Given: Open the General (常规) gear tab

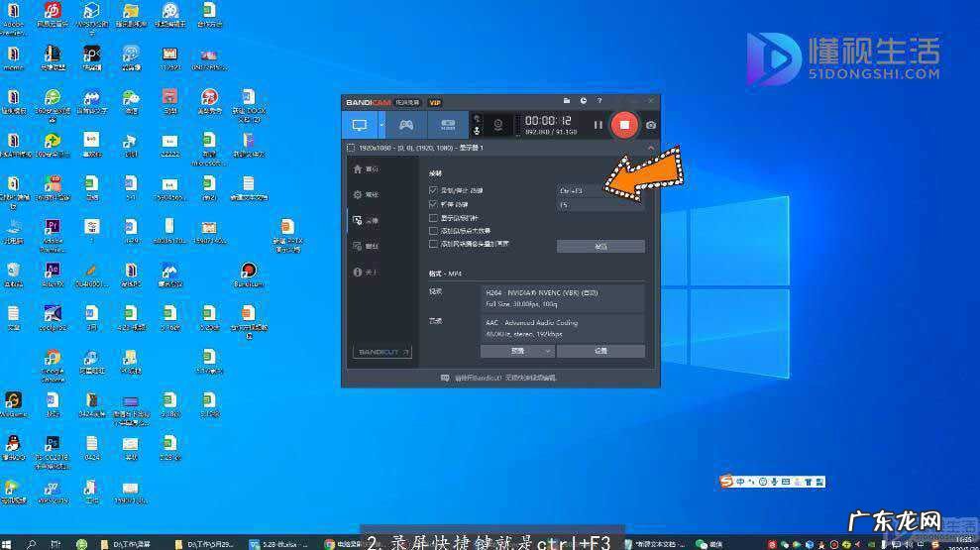Looking at the screenshot, I should pyautogui.click(x=367, y=195).
